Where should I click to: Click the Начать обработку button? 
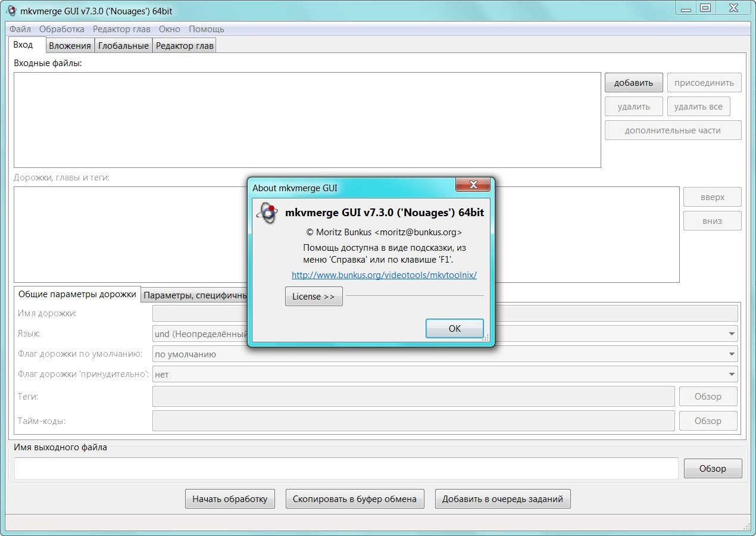coord(230,499)
